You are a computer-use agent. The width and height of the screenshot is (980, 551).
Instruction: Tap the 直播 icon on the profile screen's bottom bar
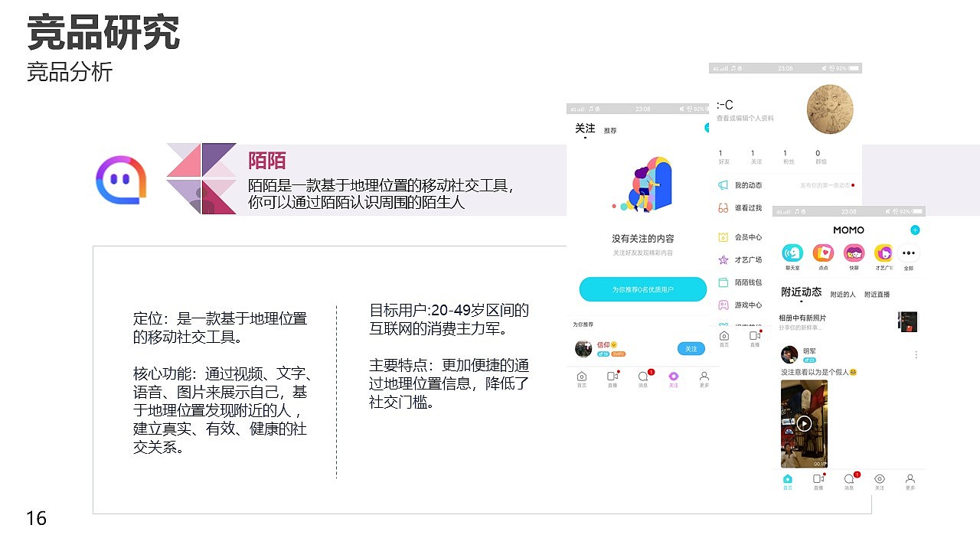point(755,338)
